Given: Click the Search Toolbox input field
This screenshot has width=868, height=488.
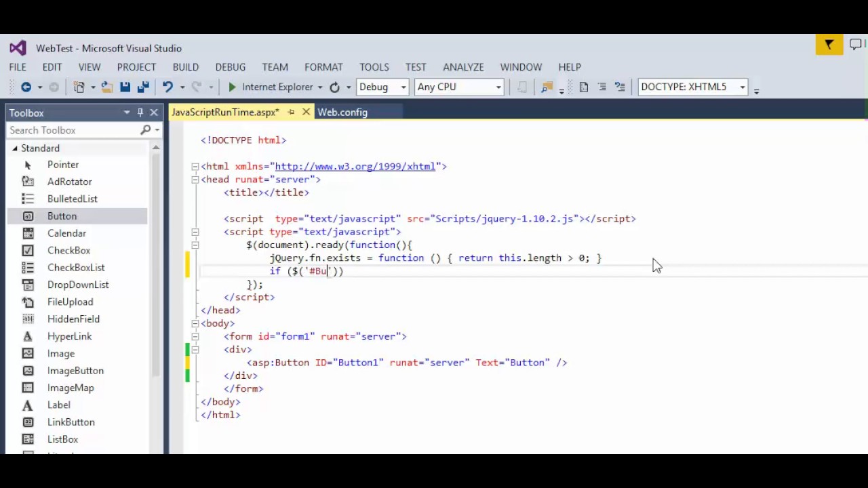Looking at the screenshot, I should [x=73, y=130].
